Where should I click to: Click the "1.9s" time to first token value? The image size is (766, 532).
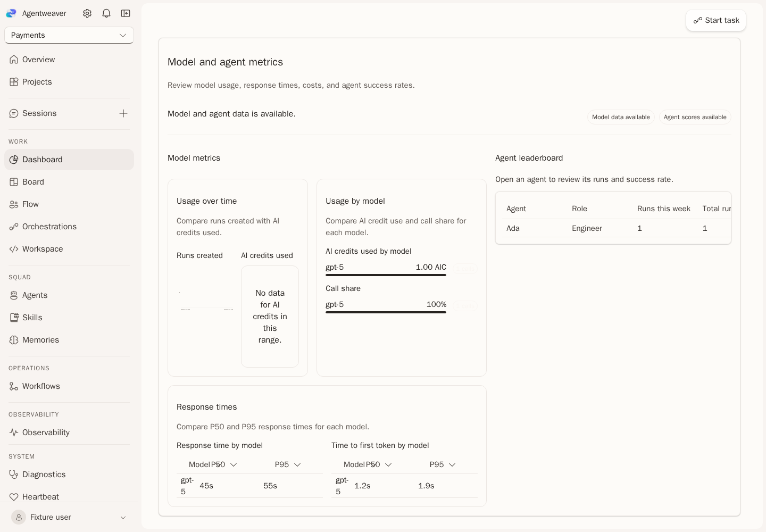coord(426,486)
